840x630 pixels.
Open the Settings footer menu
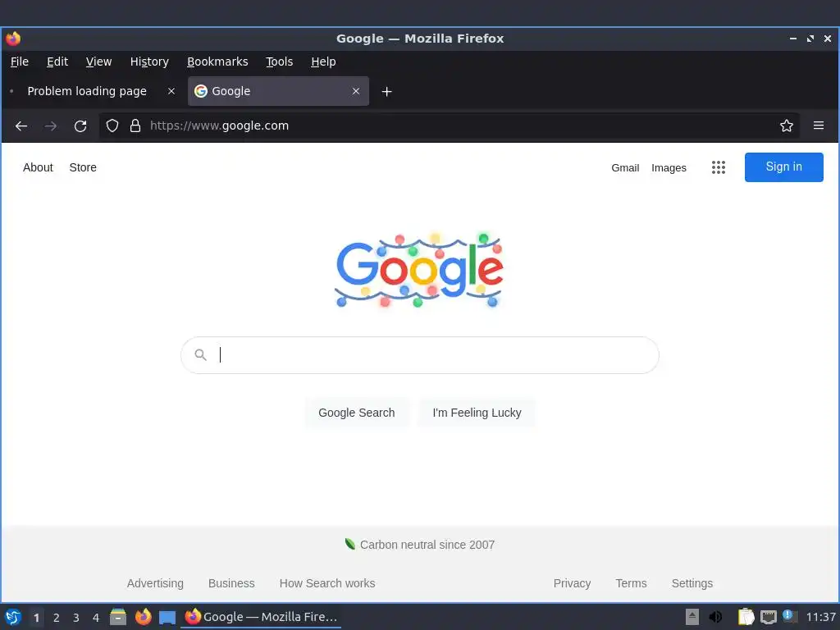(692, 583)
